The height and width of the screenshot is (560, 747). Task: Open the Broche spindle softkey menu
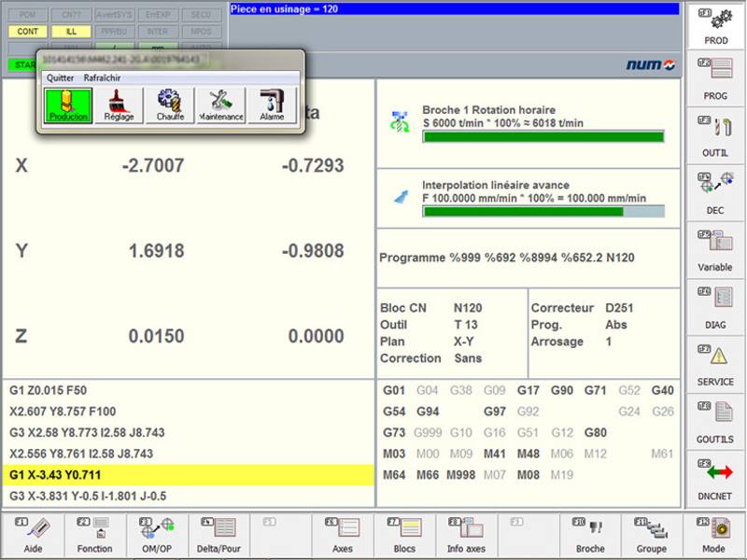click(589, 534)
